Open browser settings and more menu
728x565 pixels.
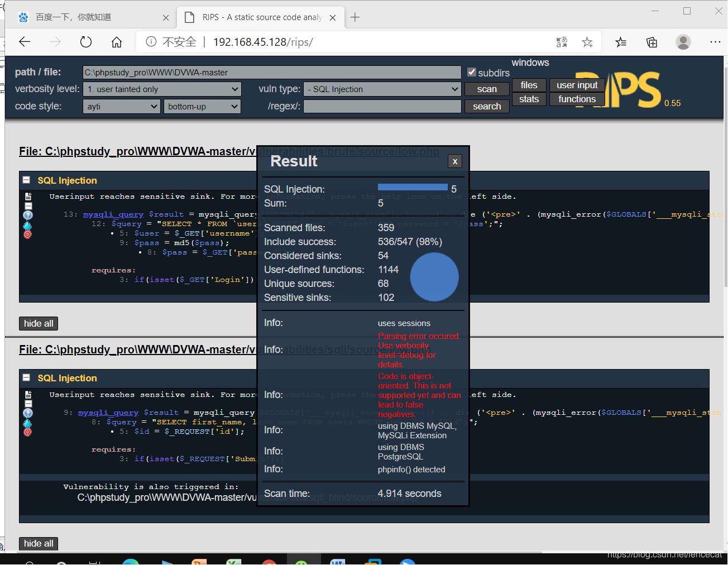point(715,42)
